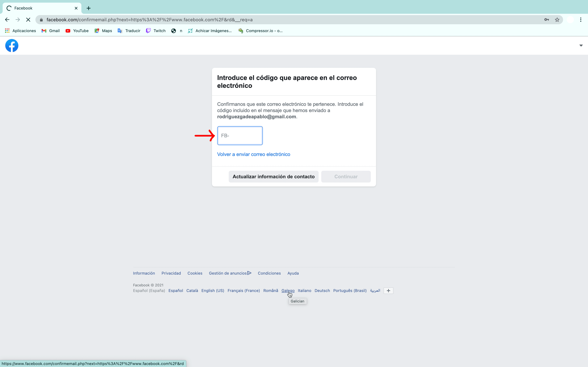
Task: Select 'English (US)' language option
Action: click(212, 290)
